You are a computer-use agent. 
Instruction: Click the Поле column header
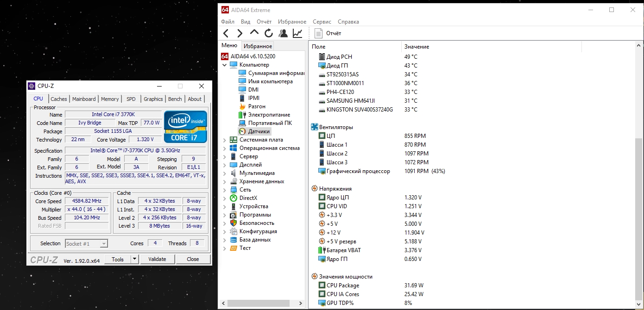tap(355, 47)
